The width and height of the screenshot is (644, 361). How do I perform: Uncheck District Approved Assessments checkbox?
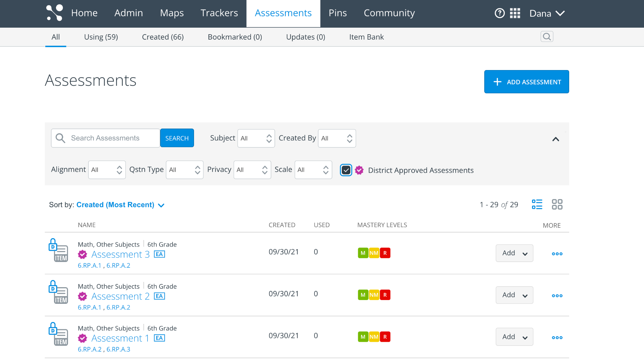(x=346, y=170)
